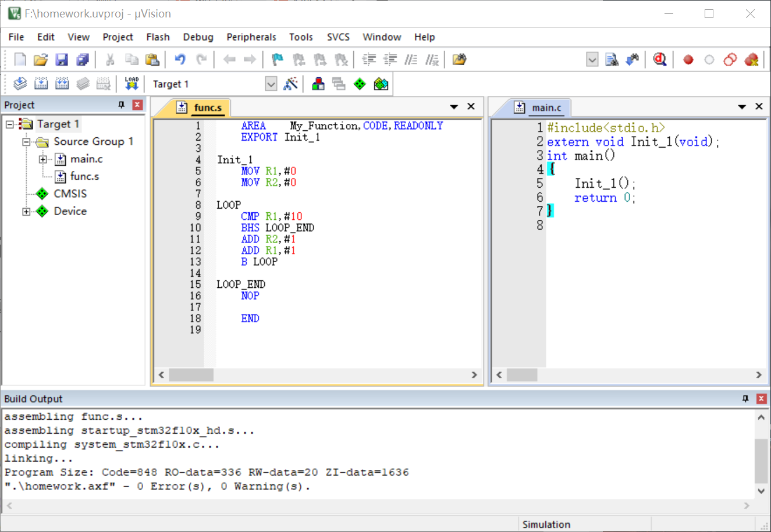Navigate forwards with right arrow icon
This screenshot has height=532, width=771.
pyautogui.click(x=250, y=59)
